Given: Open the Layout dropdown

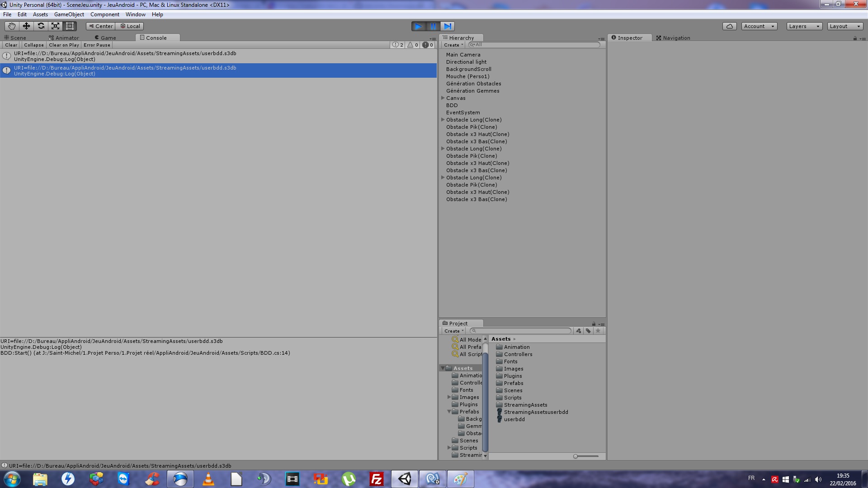Looking at the screenshot, I should [x=845, y=26].
